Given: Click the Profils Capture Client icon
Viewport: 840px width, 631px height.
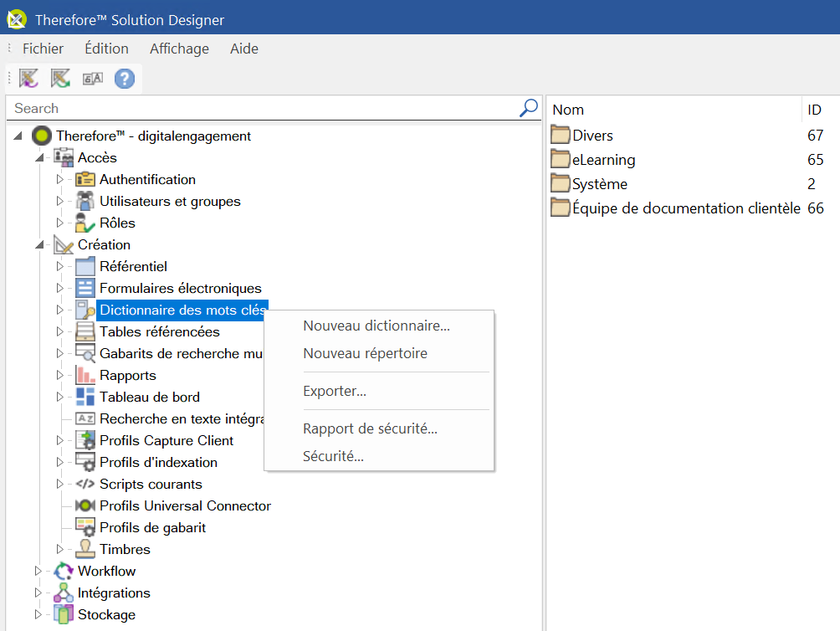Looking at the screenshot, I should (85, 440).
